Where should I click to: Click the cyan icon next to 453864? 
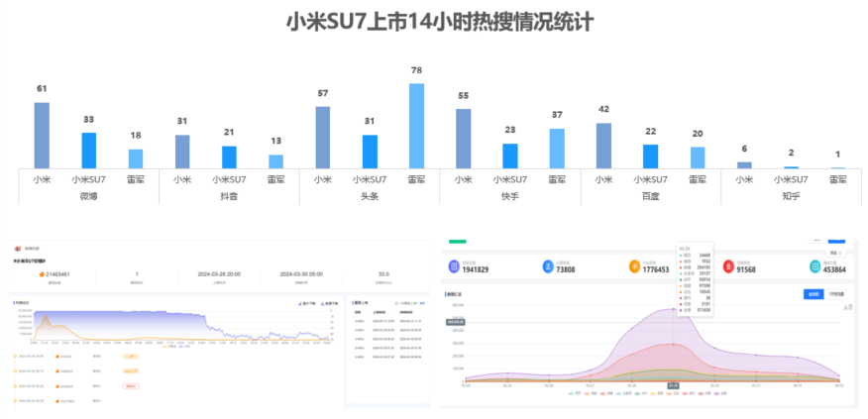814,265
